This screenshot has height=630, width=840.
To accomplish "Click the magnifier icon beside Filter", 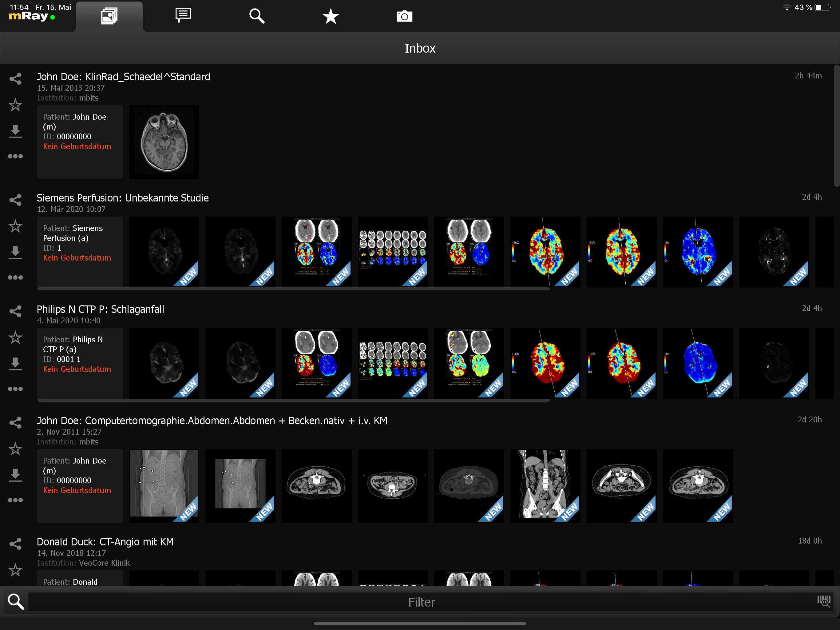I will 16,601.
